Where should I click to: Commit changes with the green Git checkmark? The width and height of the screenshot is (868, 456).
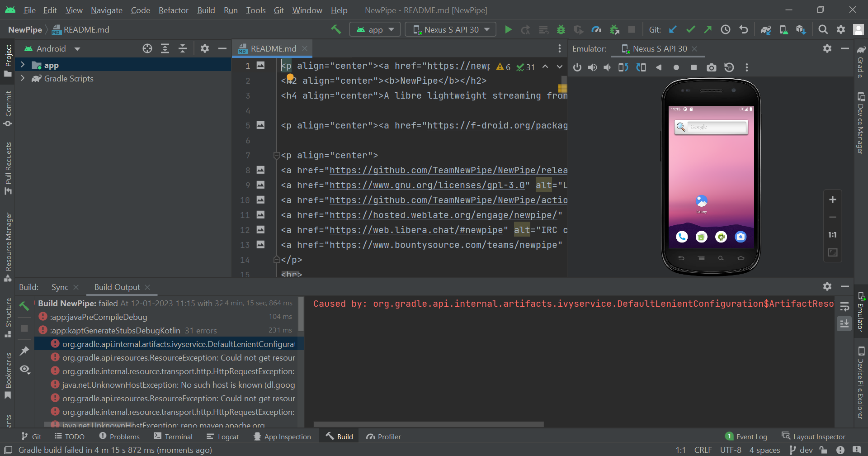[x=690, y=30]
